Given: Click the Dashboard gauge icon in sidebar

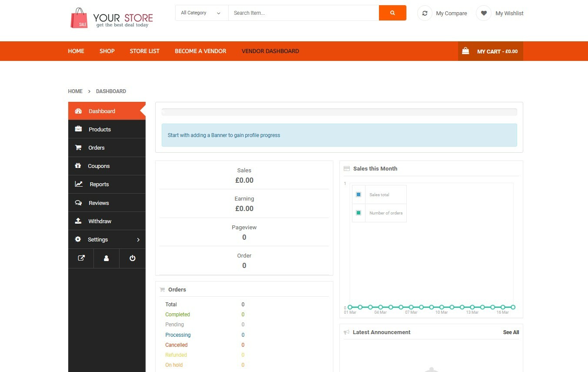Looking at the screenshot, I should (x=78, y=111).
